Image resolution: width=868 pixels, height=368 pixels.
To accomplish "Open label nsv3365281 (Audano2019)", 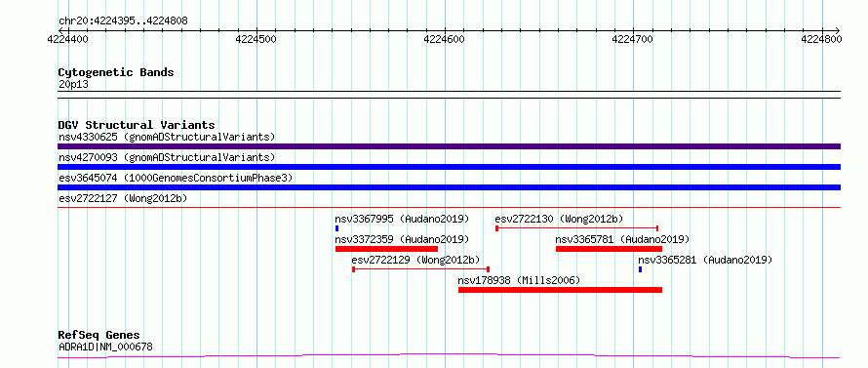I will coord(705,260).
